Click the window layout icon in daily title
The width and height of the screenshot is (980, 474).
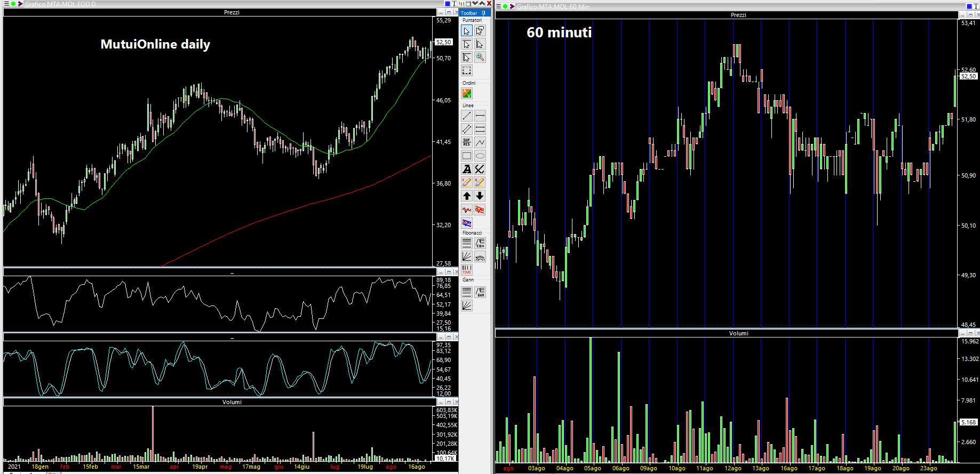468,4
